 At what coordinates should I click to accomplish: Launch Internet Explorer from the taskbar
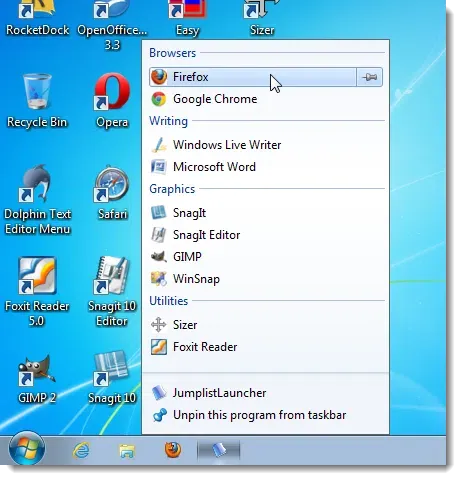[x=81, y=451]
